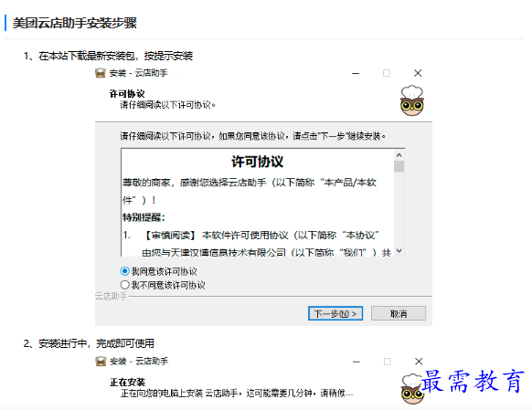Click the 取消 button
532x410 pixels.
click(x=399, y=313)
